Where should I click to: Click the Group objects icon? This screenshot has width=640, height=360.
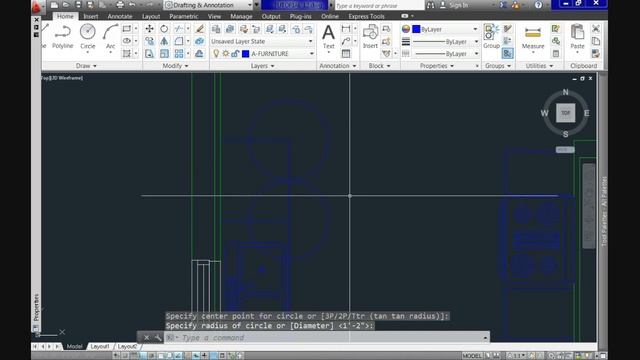(x=491, y=36)
